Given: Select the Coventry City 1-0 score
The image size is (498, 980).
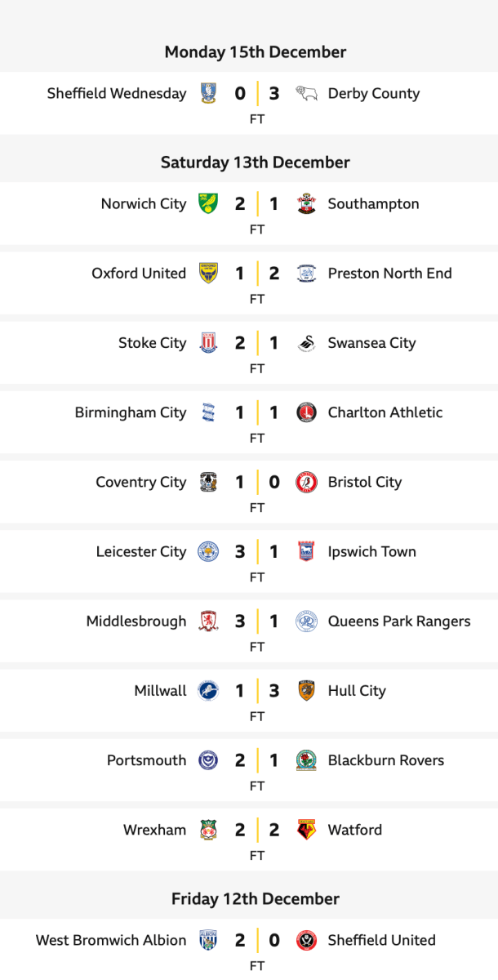Looking at the screenshot, I should click(257, 482).
